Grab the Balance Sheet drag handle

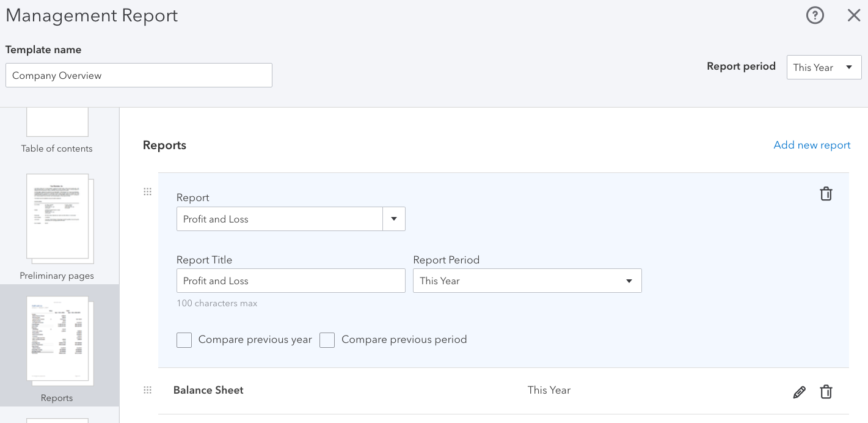coord(147,390)
